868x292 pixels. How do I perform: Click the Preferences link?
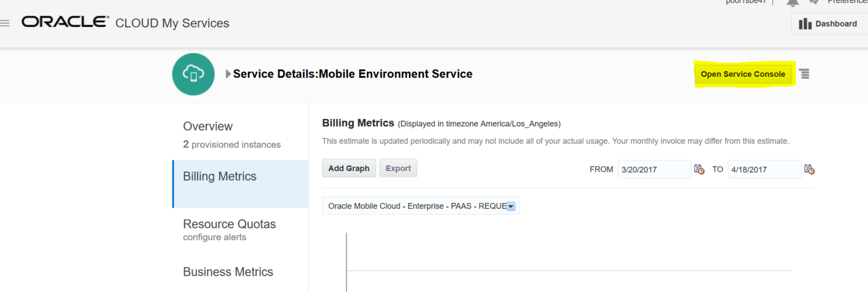(847, 2)
